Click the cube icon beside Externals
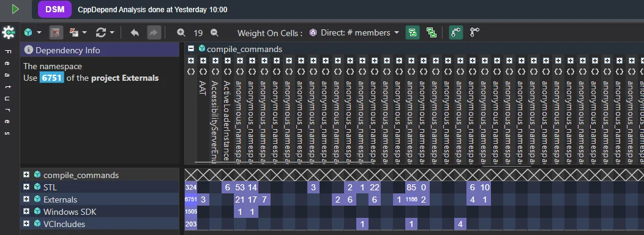 point(37,200)
